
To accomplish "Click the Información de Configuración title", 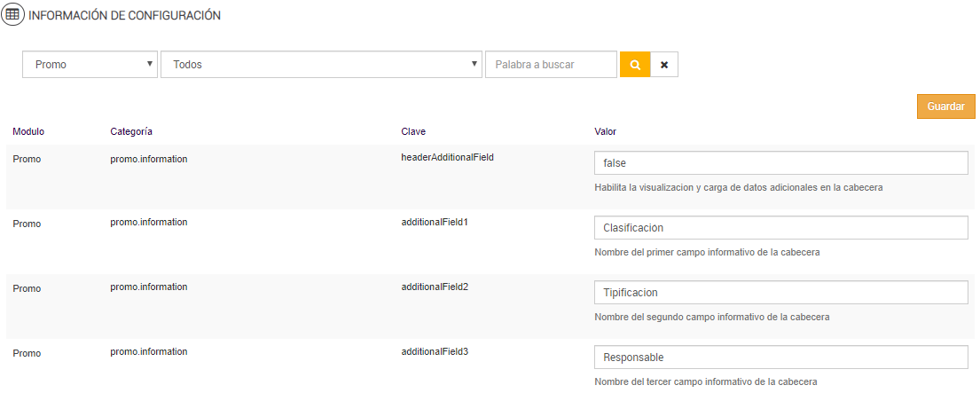I will pyautogui.click(x=125, y=16).
